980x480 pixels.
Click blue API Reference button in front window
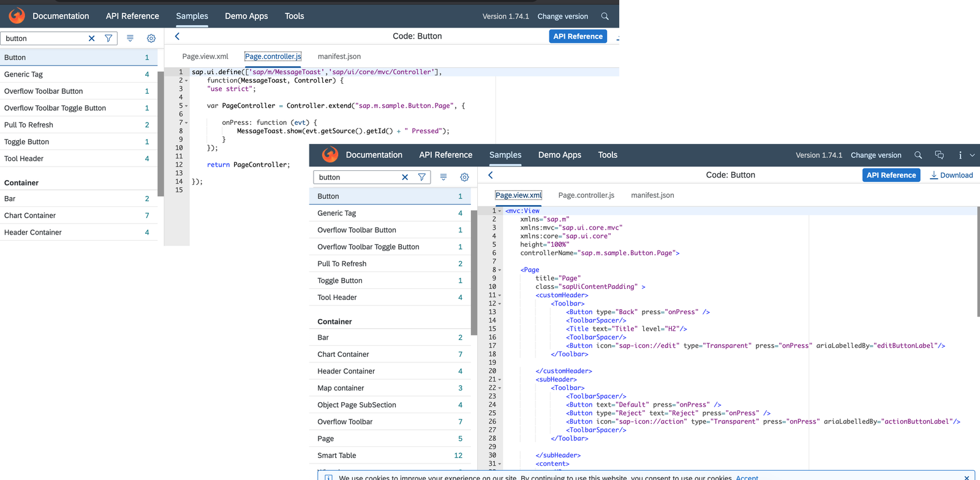(891, 175)
